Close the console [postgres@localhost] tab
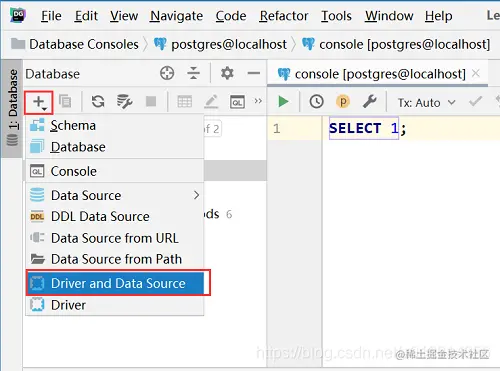Image resolution: width=500 pixels, height=371 pixels. (x=476, y=73)
